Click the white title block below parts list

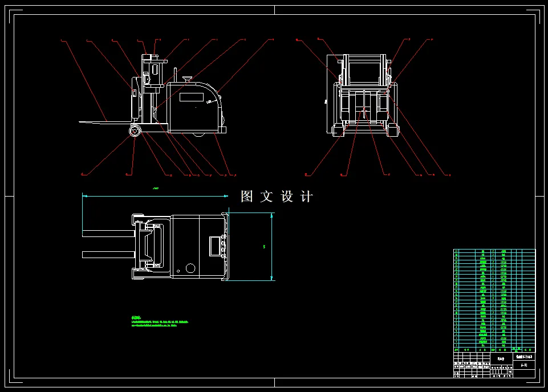(494, 365)
